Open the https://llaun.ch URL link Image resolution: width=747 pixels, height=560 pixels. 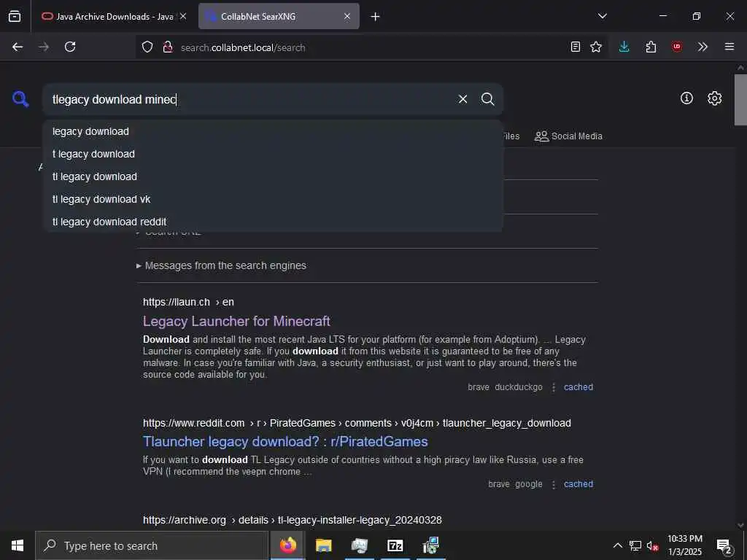188,302
